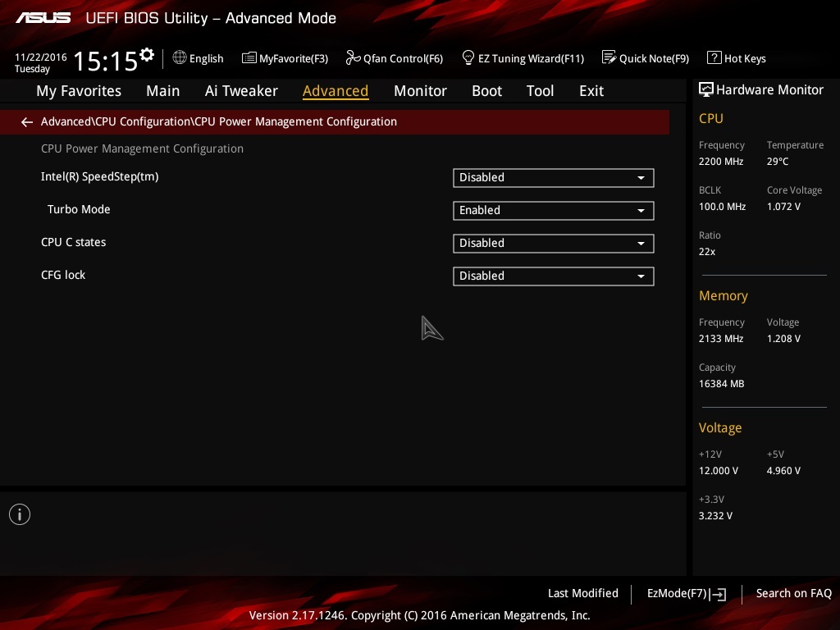The image size is (840, 630).
Task: Open the Boot tab
Action: 486,91
